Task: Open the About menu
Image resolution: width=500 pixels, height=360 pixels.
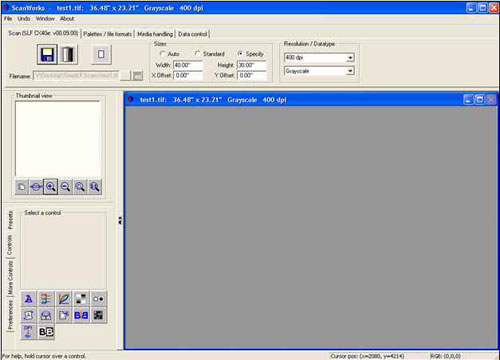Action: 67,19
